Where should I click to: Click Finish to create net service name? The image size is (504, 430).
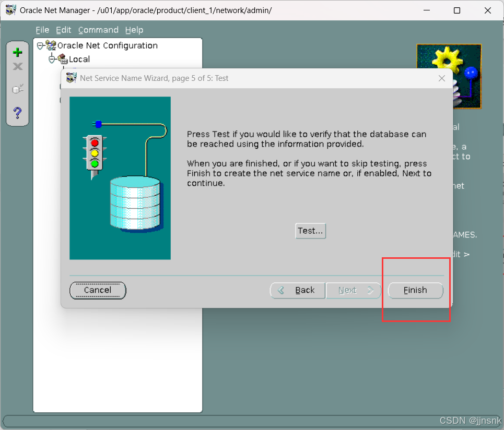415,290
